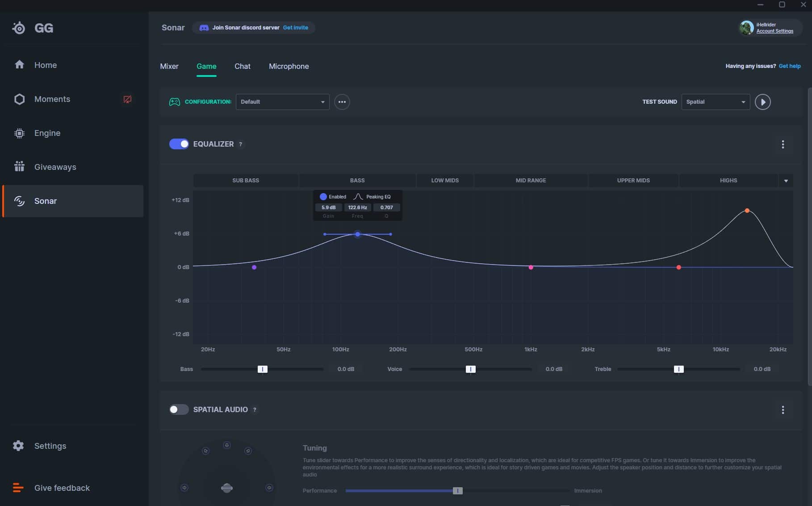This screenshot has height=506, width=812.
Task: Open Moments in the sidebar
Action: 52,99
